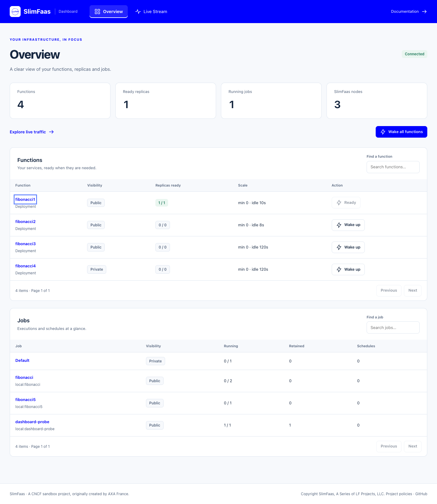This screenshot has height=504, width=437.
Task: Open the fibonacci2 function link
Action: (25, 222)
